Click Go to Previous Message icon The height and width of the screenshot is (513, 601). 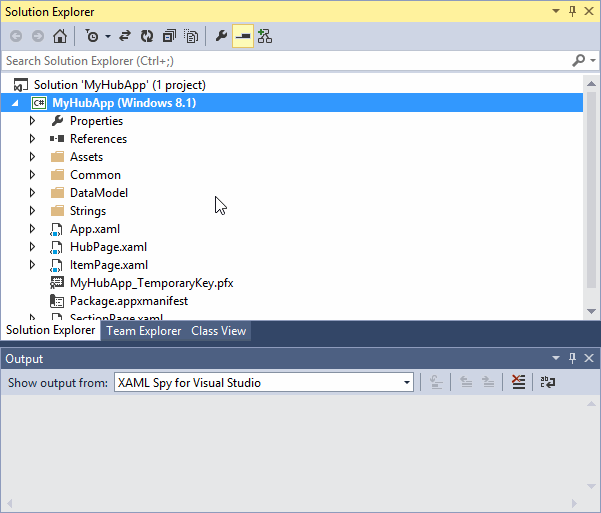(x=466, y=382)
